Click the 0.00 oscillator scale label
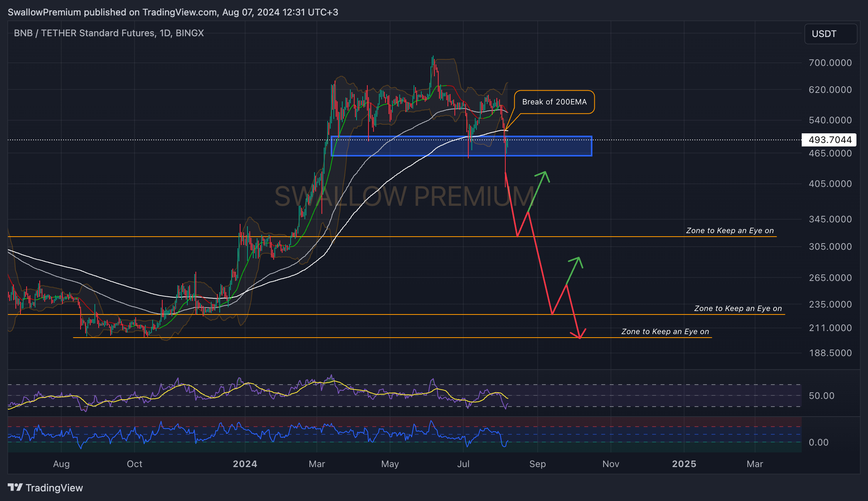 [x=819, y=442]
